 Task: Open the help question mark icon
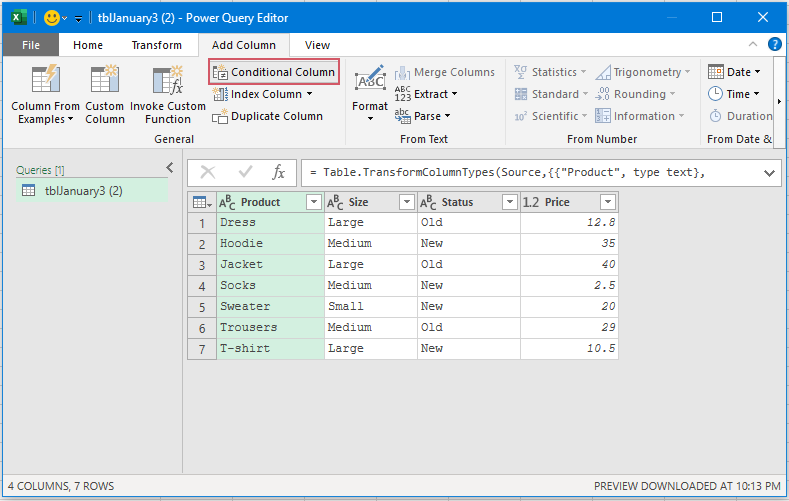pyautogui.click(x=774, y=44)
